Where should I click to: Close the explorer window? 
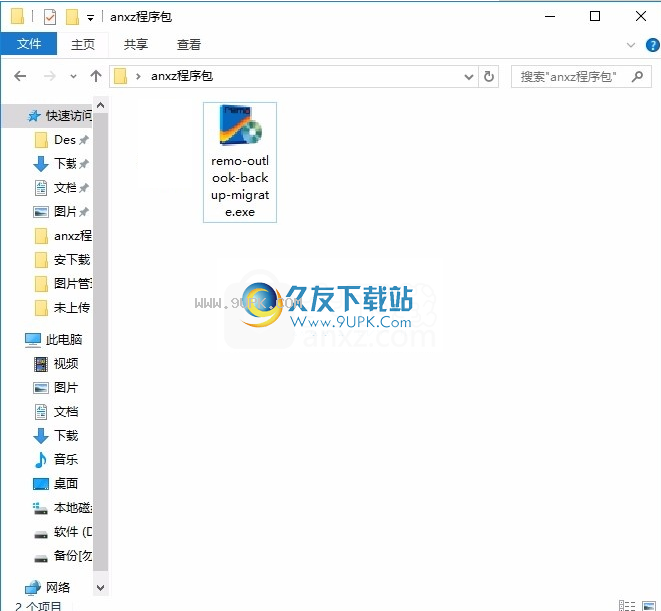click(641, 17)
